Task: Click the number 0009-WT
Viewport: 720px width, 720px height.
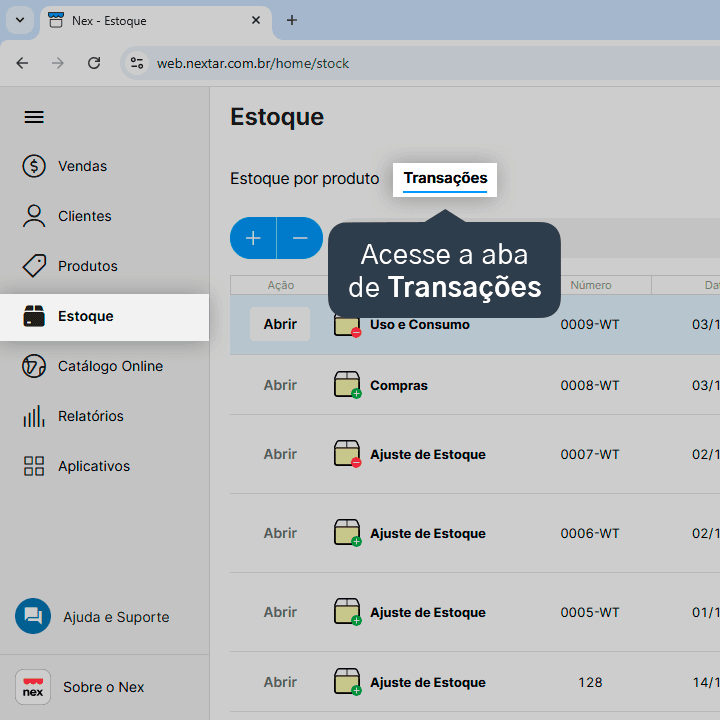Action: point(590,324)
